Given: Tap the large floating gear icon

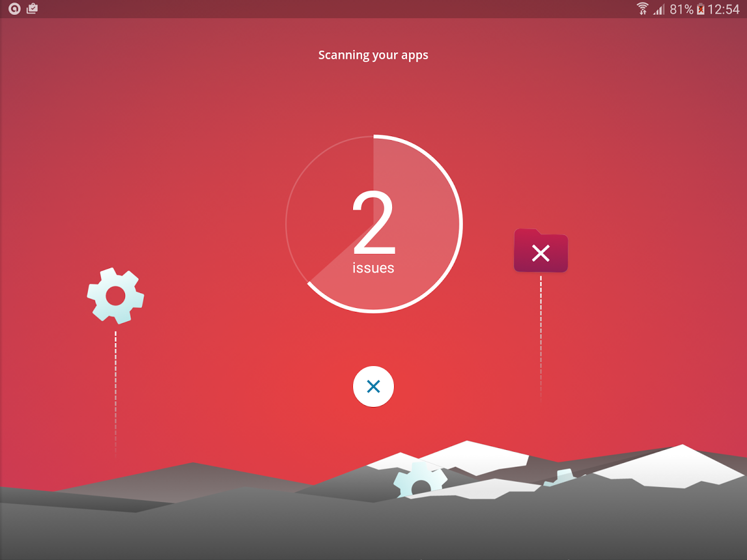Looking at the screenshot, I should [x=116, y=296].
